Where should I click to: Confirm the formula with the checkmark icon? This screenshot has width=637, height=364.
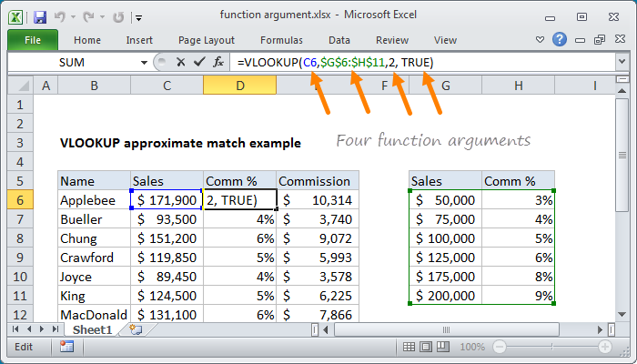(199, 62)
